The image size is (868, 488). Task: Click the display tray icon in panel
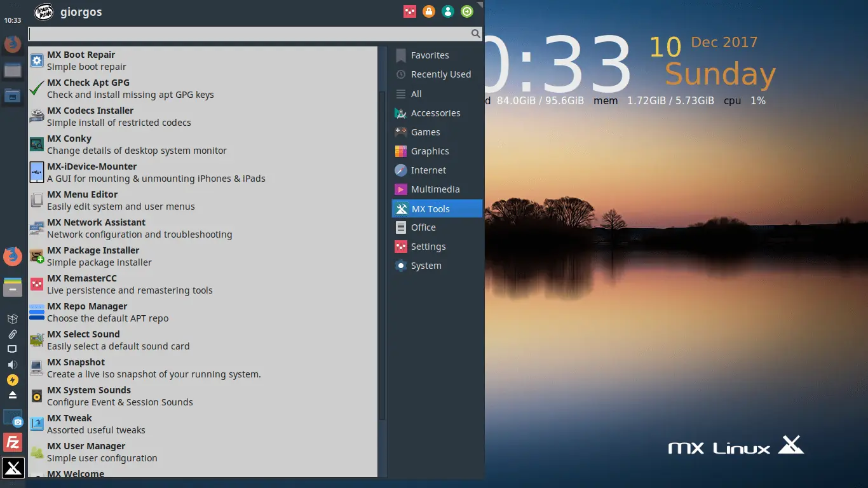tap(12, 349)
